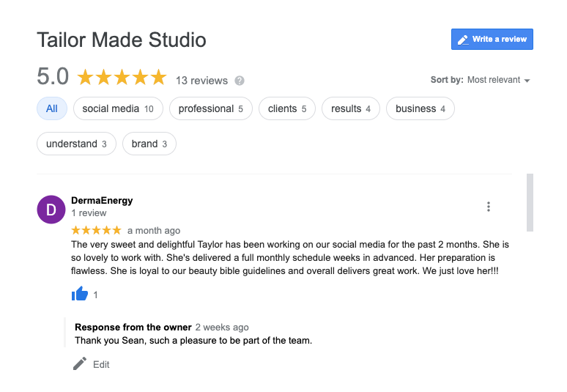Filter reviews by social media
Image resolution: width=567 pixels, height=392 pixels.
pos(117,108)
